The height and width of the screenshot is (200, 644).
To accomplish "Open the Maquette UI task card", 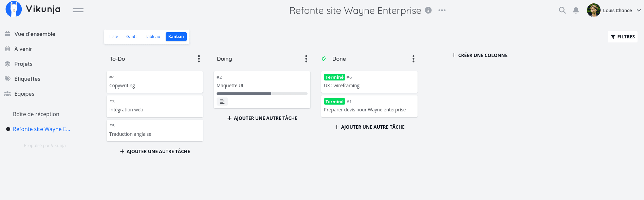I will pos(262,90).
